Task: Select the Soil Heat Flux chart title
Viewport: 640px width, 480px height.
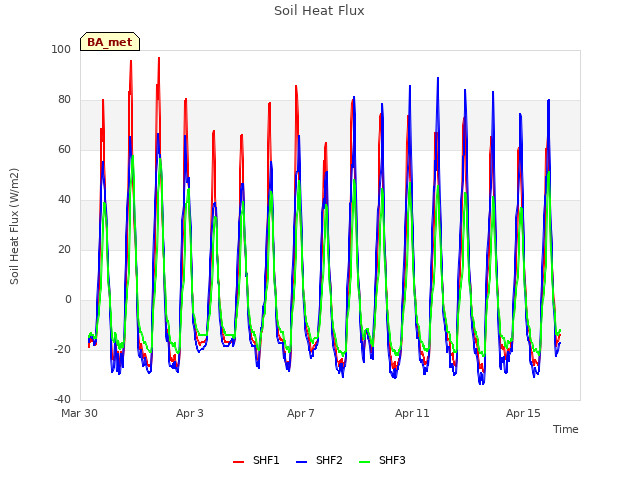Action: tap(319, 11)
